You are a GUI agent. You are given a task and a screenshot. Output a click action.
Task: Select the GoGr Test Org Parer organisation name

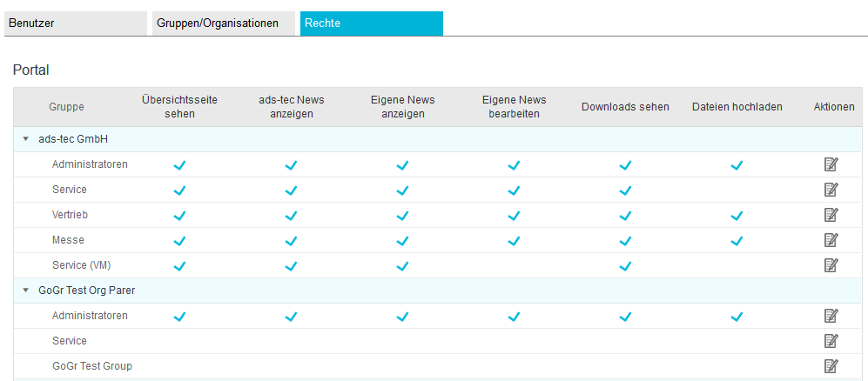pos(87,291)
